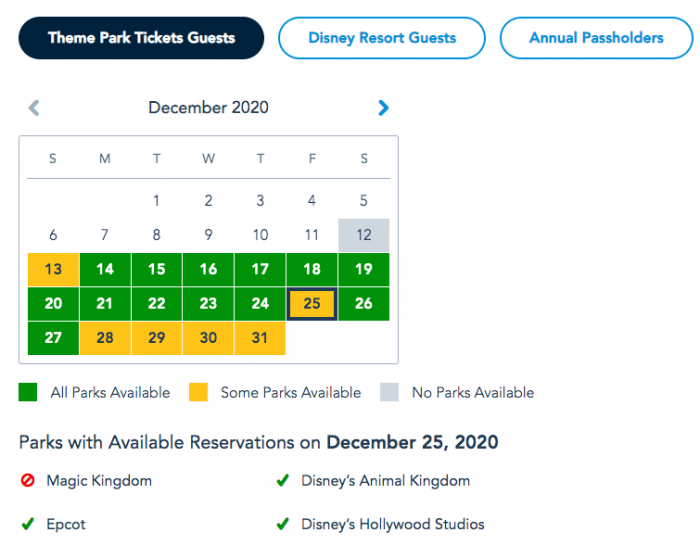Select December 25 on the calendar
Viewport: 700px width, 545px height.
[x=312, y=304]
